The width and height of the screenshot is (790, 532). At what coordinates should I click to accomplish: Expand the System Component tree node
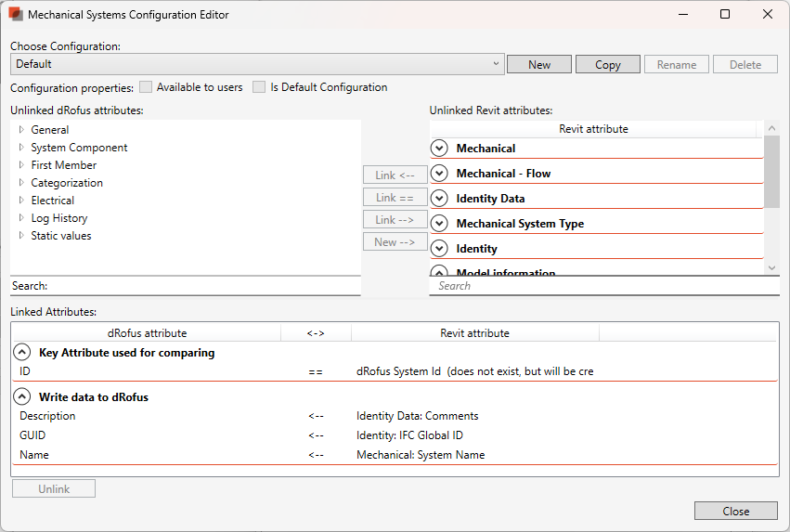(x=21, y=148)
